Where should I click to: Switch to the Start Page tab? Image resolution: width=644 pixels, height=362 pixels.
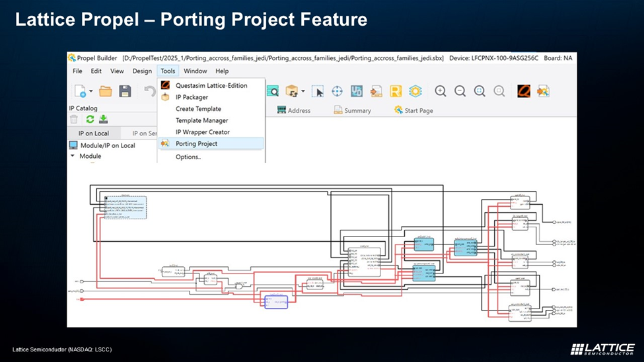tap(413, 110)
